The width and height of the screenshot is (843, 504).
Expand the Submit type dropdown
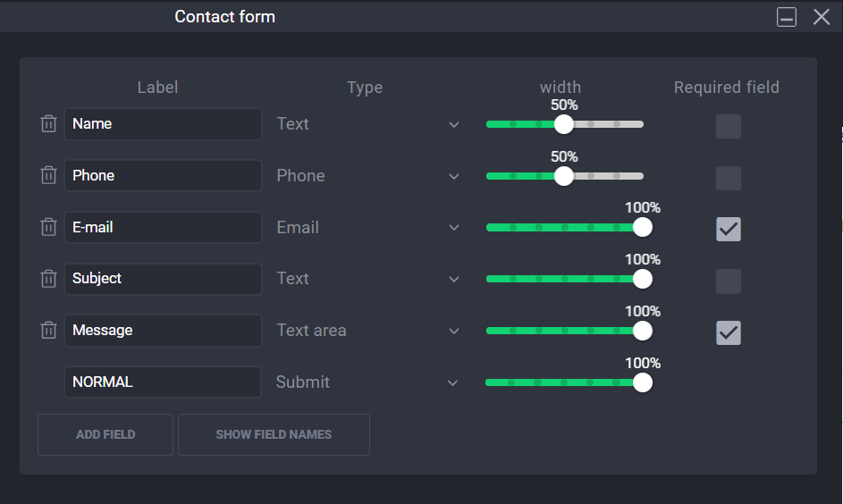tap(367, 382)
